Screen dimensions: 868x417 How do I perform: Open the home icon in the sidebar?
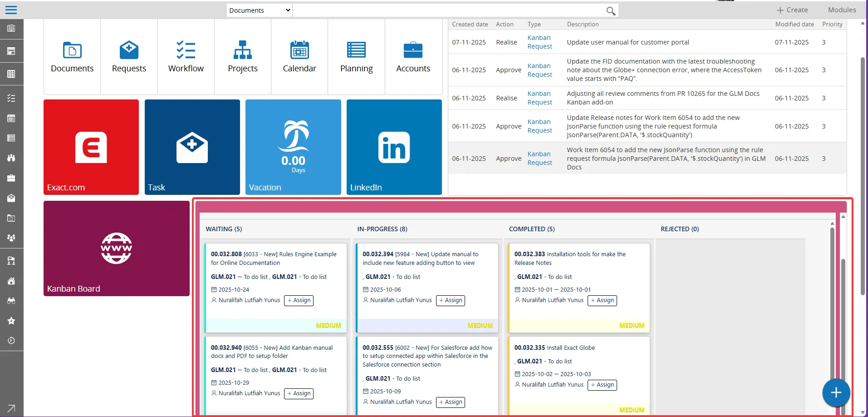click(x=11, y=281)
